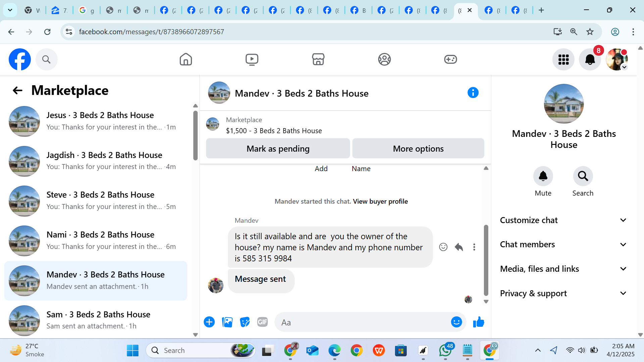Open the Facebook search magnifier
This screenshot has height=362, width=644.
pos(46,59)
